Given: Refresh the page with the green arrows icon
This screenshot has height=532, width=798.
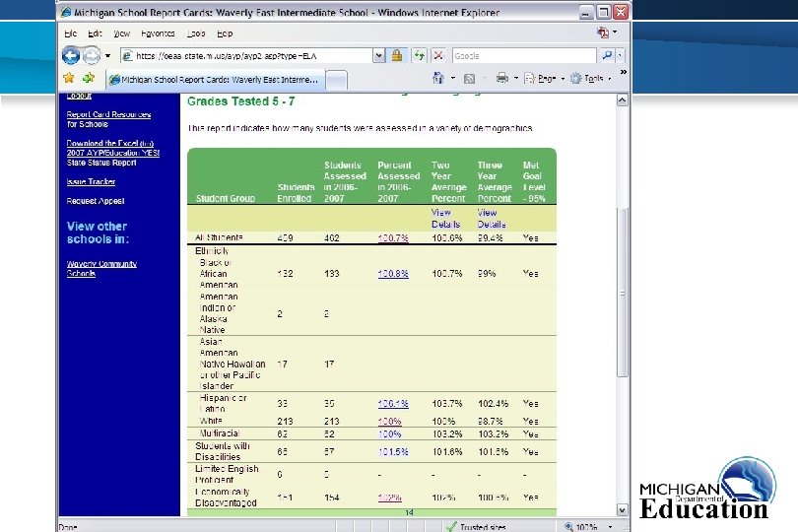Looking at the screenshot, I should pos(419,55).
